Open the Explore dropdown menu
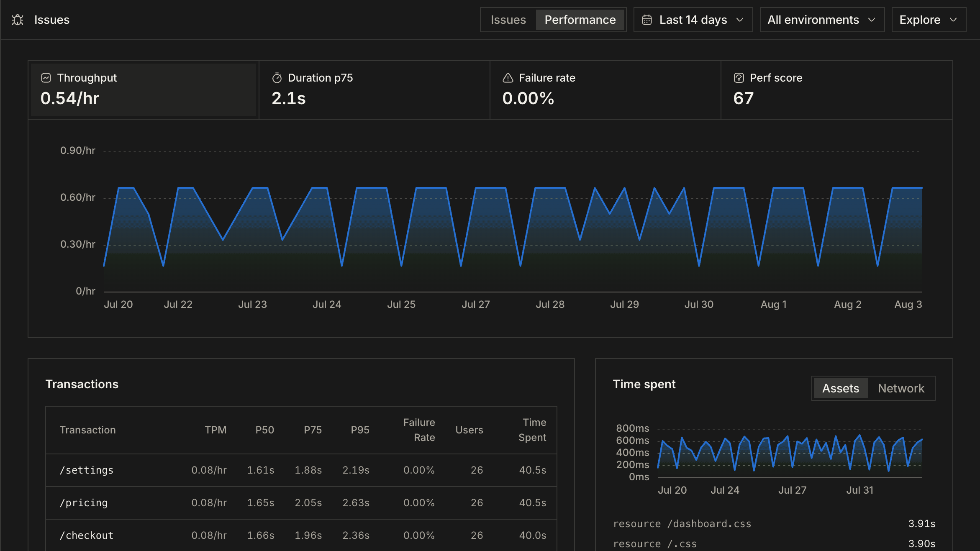 click(x=929, y=20)
